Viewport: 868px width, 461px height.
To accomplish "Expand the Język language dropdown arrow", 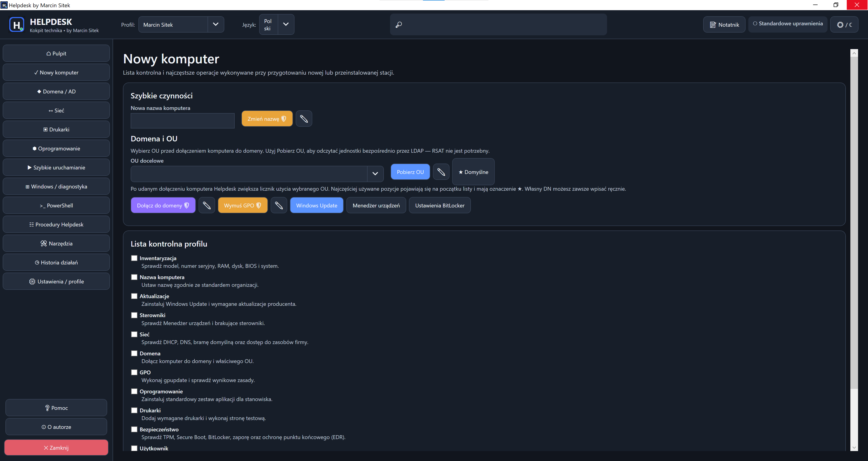I will (x=286, y=24).
